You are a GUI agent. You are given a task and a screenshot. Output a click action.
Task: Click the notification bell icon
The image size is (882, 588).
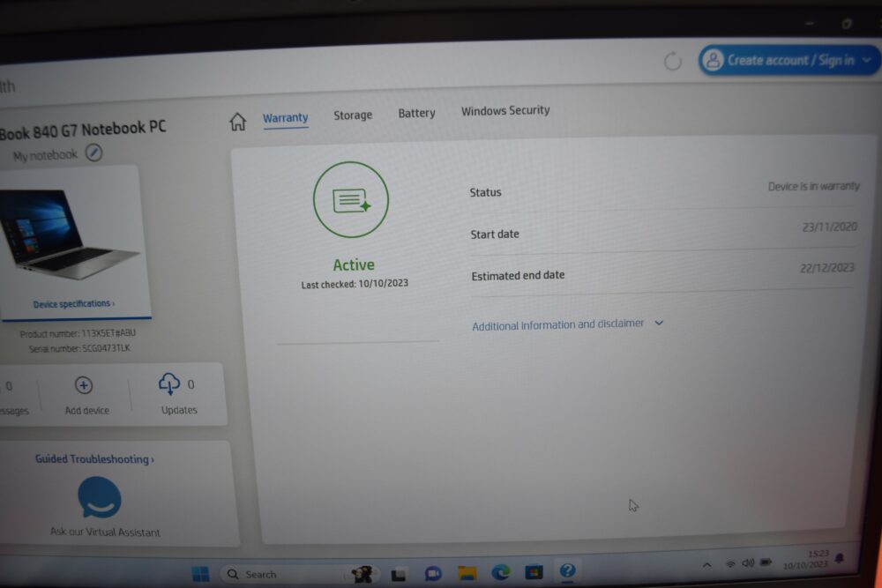[840, 558]
